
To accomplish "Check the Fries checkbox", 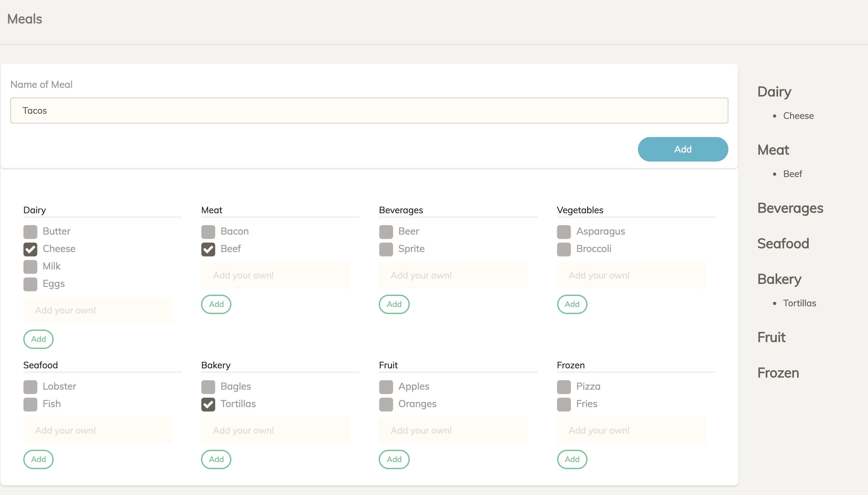I will 564,404.
